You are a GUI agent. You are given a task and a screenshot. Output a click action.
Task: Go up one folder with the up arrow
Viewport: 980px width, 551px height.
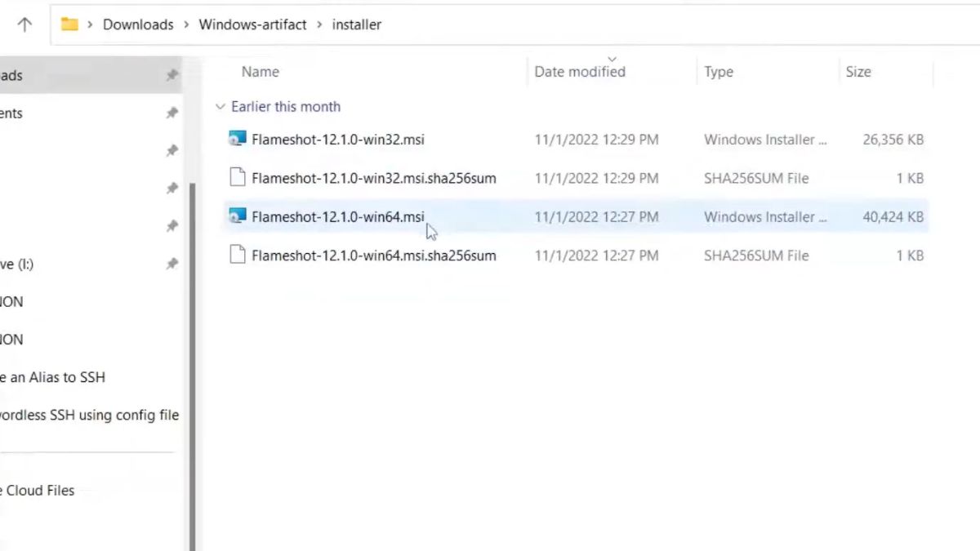24,24
